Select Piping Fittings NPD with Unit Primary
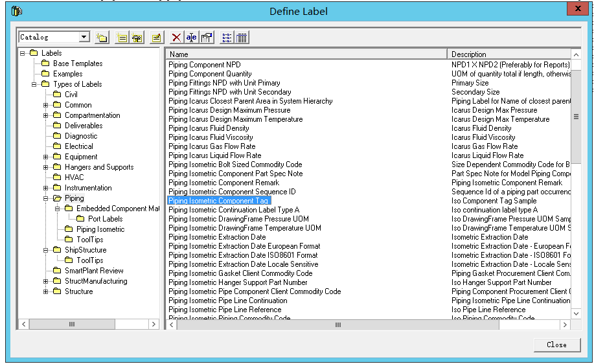The image size is (594, 364). pos(224,83)
